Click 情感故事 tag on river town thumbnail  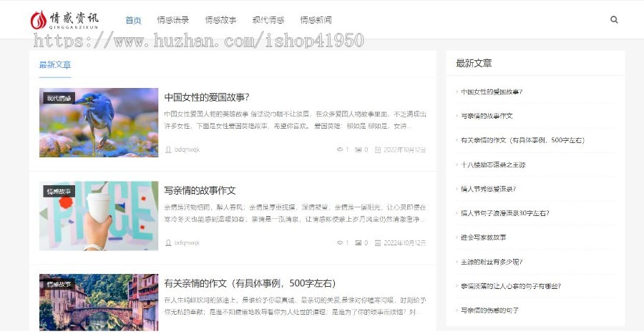pos(59,284)
